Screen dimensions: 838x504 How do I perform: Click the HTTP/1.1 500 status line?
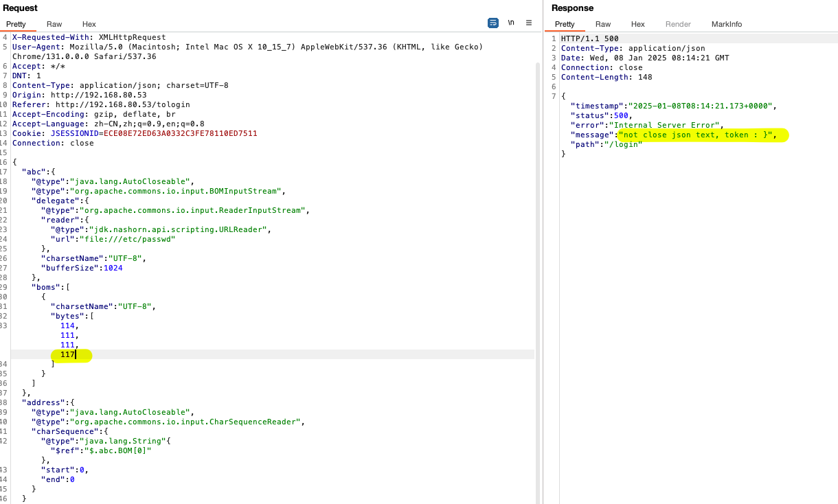point(590,38)
